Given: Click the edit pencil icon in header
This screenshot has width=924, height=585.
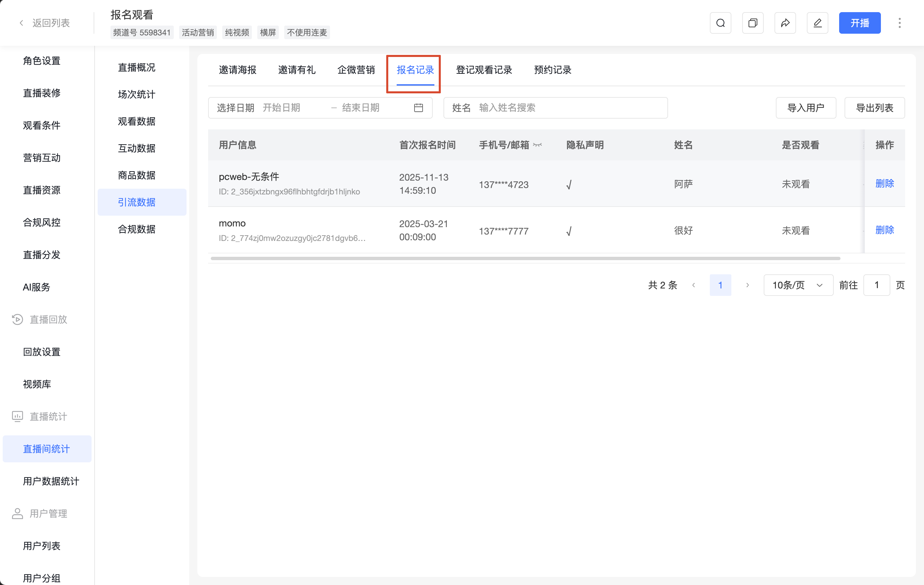Looking at the screenshot, I should 817,23.
